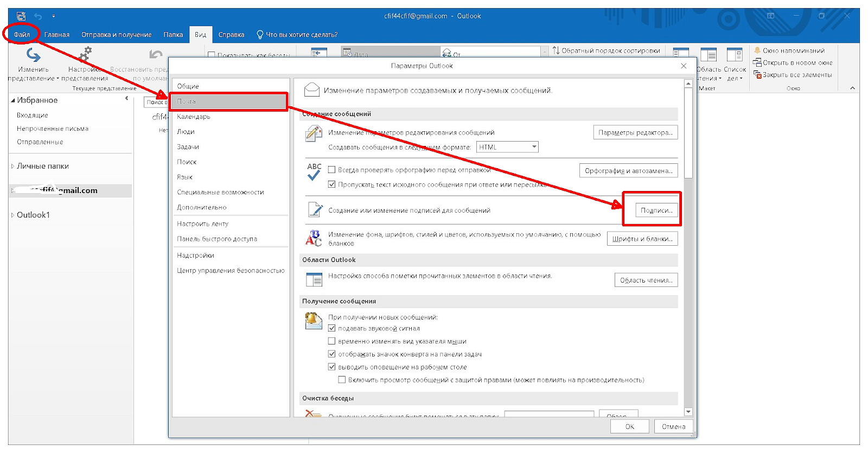Open the Отправка и получение tab
The height and width of the screenshot is (453, 868).
117,35
